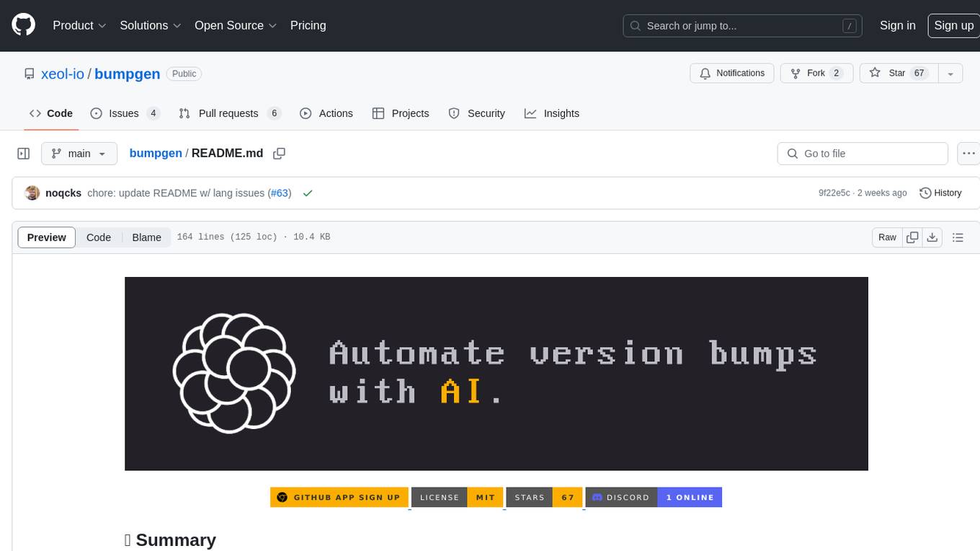The height and width of the screenshot is (551, 980).
Task: Expand the file tree side panel
Action: pos(24,154)
